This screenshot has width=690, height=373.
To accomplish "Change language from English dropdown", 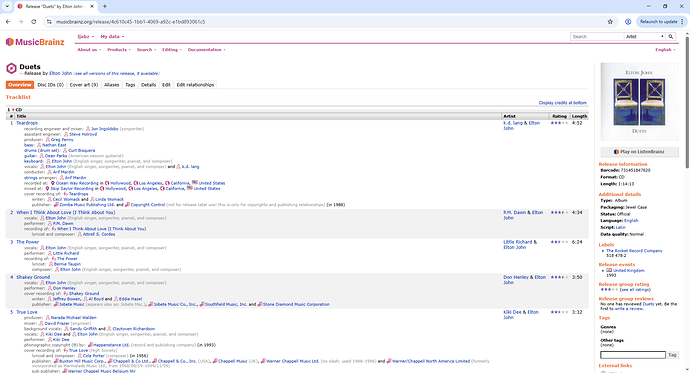I will coord(665,50).
